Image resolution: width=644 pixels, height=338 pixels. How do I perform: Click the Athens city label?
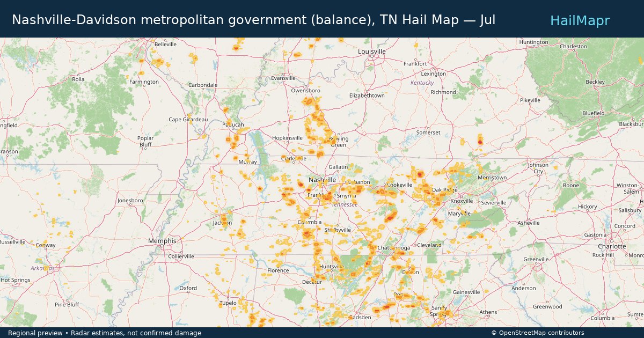488,312
